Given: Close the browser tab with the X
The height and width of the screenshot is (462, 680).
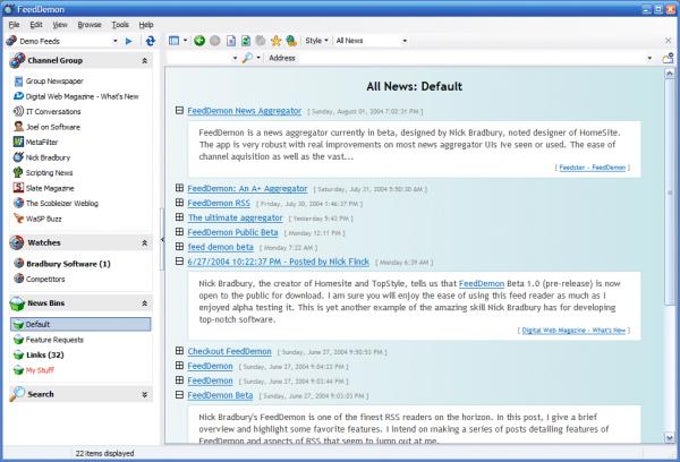Looking at the screenshot, I should click(x=668, y=40).
